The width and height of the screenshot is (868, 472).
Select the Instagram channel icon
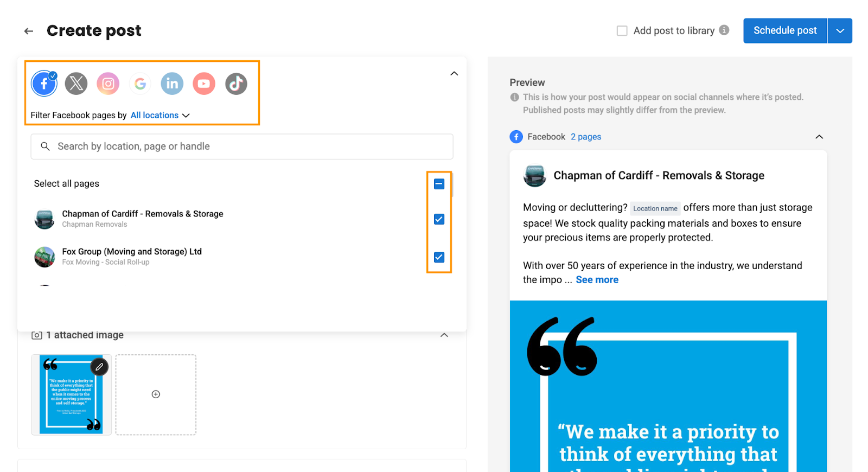click(108, 84)
